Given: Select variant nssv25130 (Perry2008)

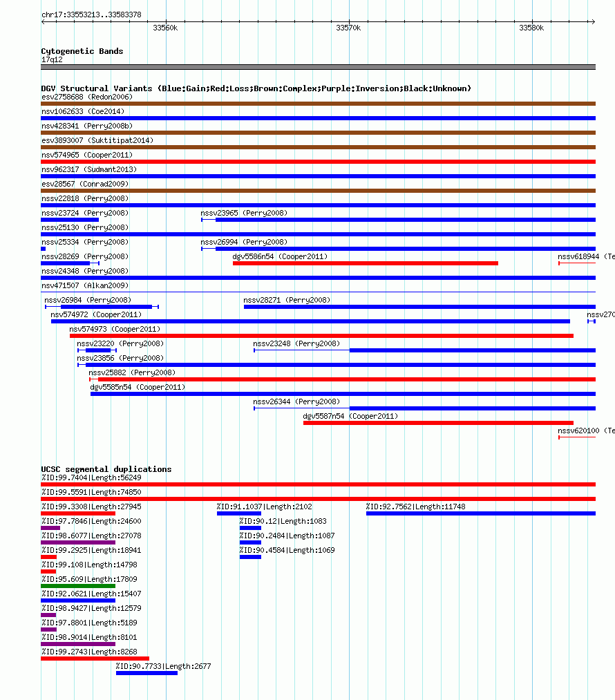Looking at the screenshot, I should click(x=319, y=234).
